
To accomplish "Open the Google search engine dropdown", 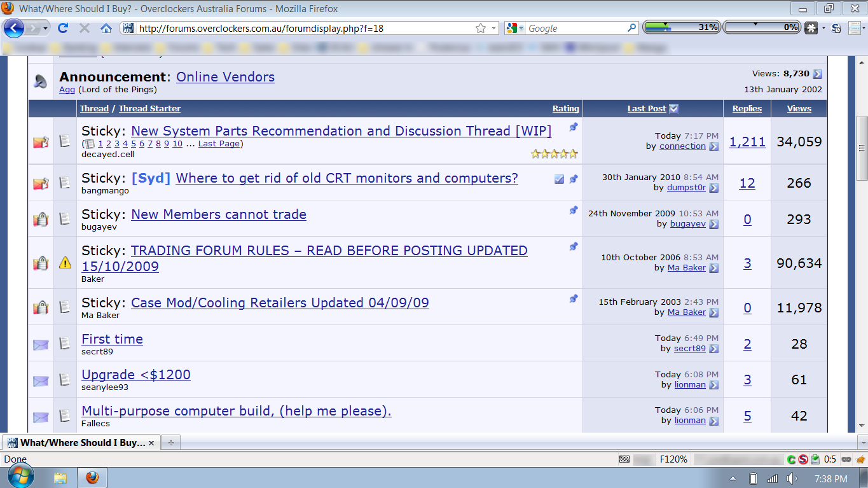I will click(516, 28).
